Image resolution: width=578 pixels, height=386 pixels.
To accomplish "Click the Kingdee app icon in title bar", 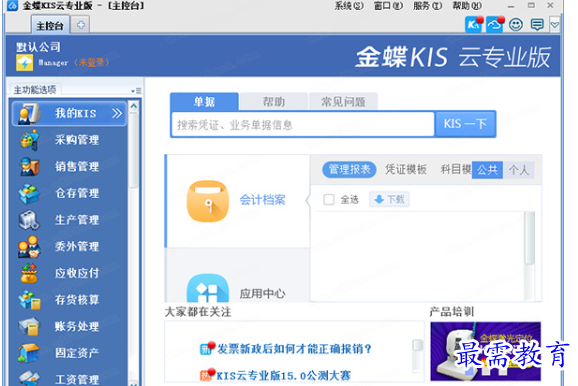I will coord(12,6).
